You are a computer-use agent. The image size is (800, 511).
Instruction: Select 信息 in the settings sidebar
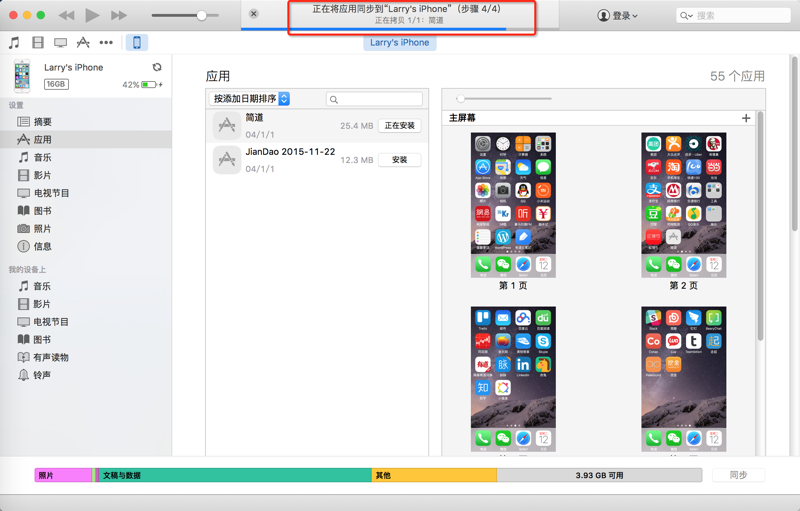tap(86, 246)
